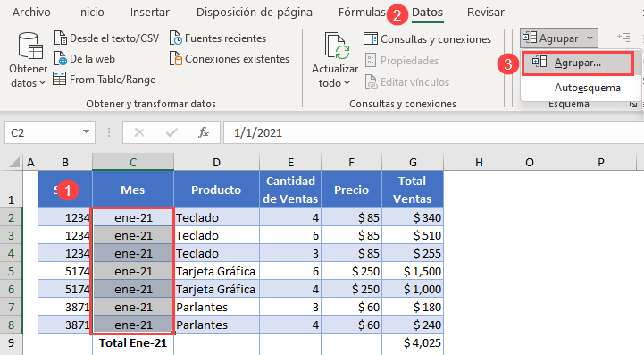Click the Producto header cell

(x=216, y=190)
